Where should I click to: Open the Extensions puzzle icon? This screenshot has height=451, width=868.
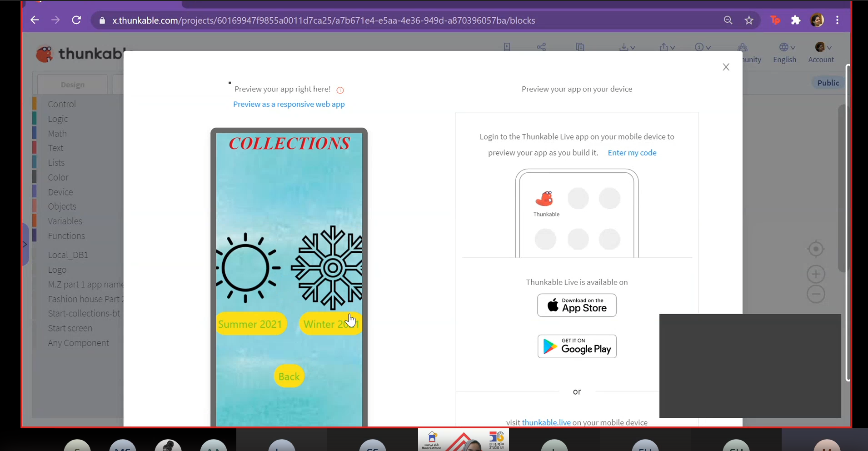tap(796, 20)
